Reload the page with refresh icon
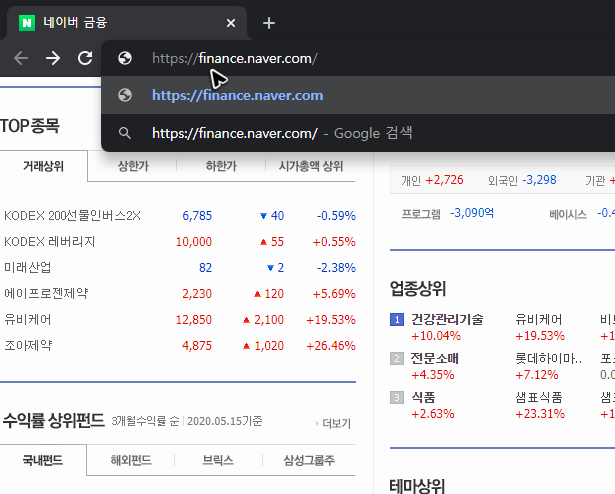 (x=85, y=58)
